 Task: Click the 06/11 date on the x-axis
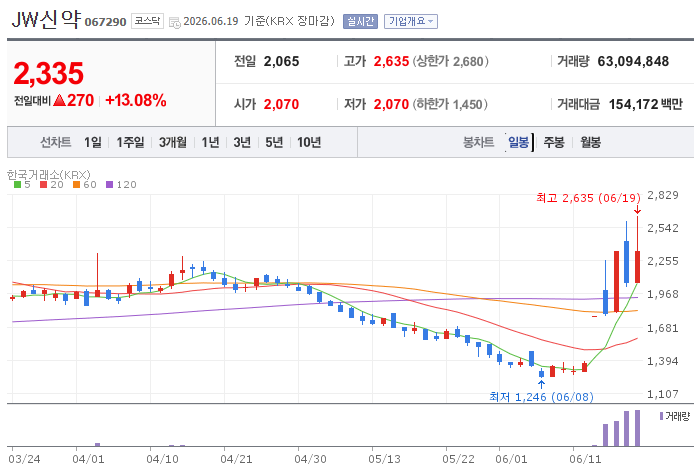[585, 459]
